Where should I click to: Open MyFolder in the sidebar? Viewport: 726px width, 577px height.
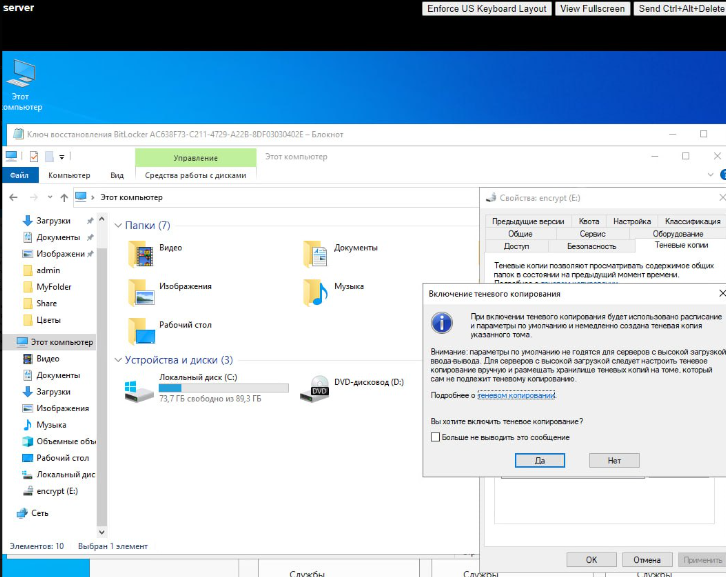[x=54, y=287]
